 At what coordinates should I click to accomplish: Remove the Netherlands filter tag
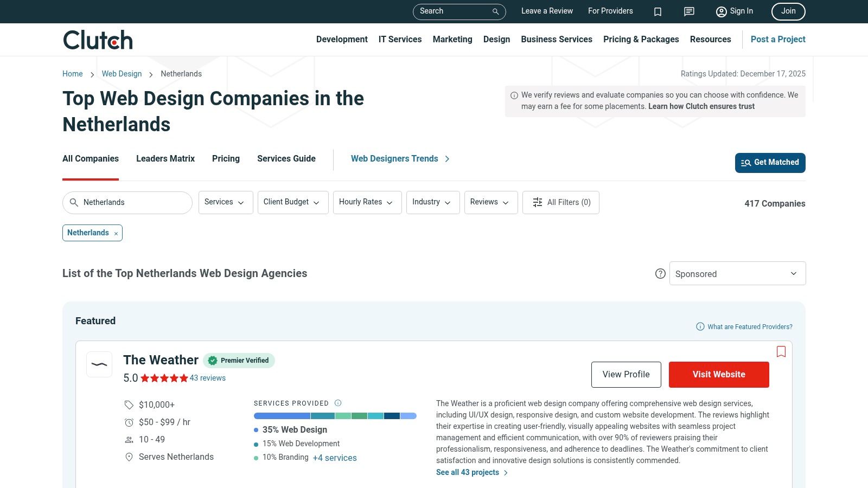[x=116, y=234]
